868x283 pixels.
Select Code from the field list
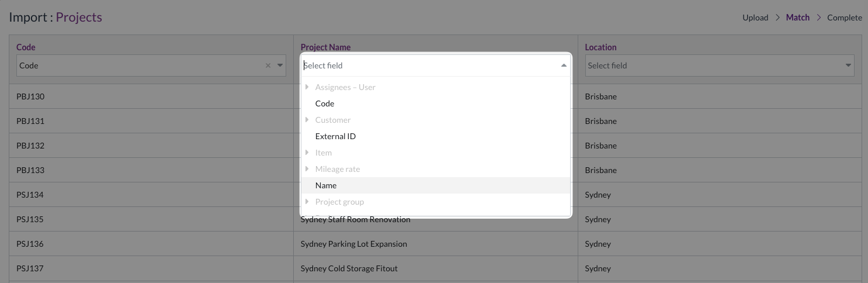point(325,103)
